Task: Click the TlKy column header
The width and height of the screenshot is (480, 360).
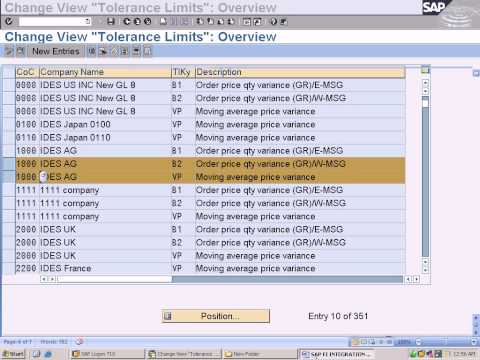Action: 182,72
